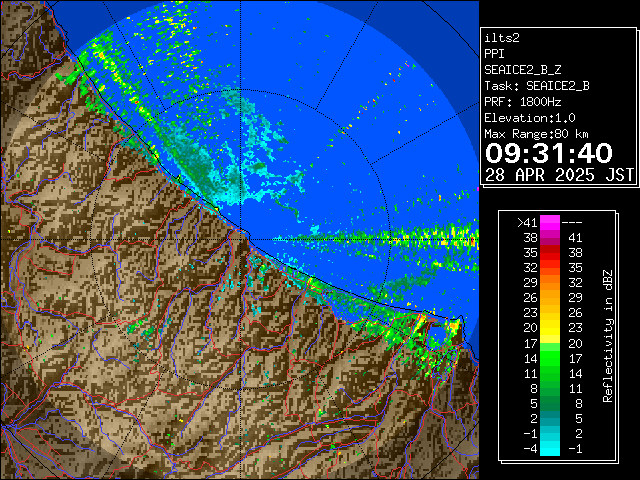Click the orange 29 dBZ legend color
The width and height of the screenshot is (640, 480).
(x=550, y=282)
